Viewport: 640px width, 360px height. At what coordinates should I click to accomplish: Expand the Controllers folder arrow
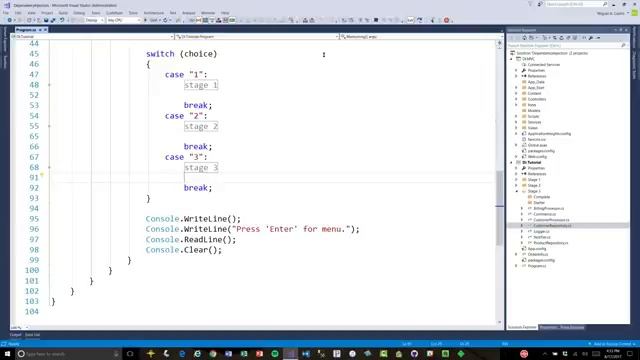tap(517, 99)
